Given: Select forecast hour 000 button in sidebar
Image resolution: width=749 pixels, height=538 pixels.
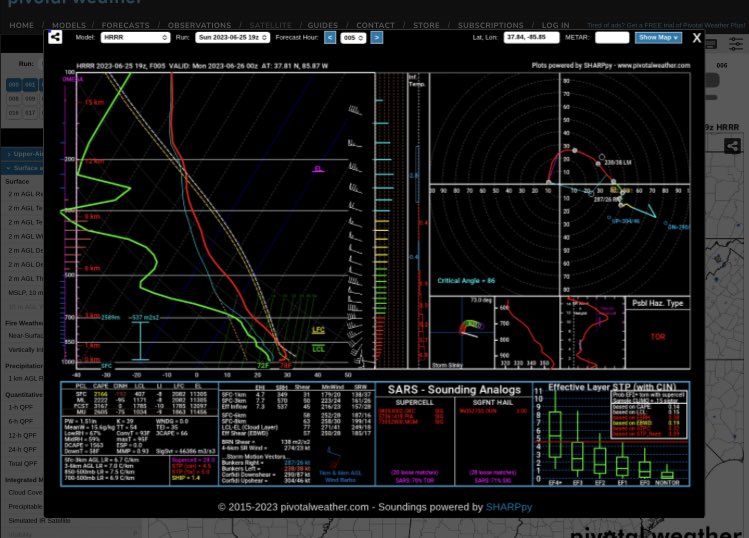Looking at the screenshot, I should point(13,85).
